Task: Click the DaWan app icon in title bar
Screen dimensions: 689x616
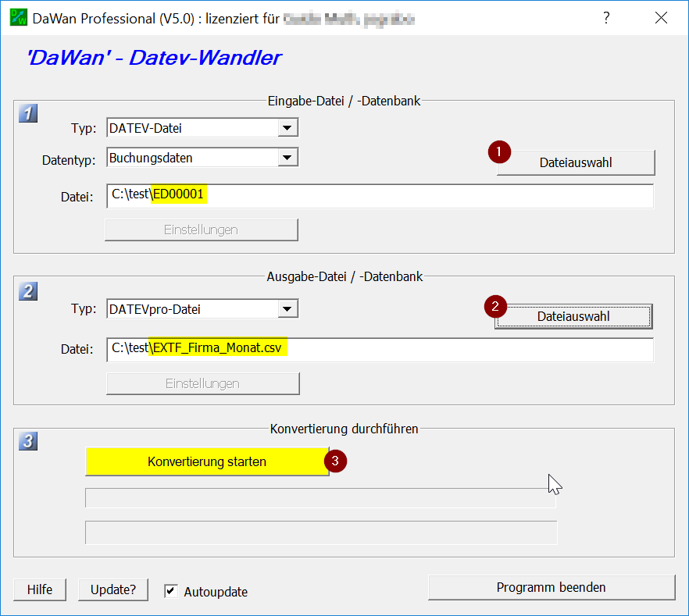Action: 19,17
